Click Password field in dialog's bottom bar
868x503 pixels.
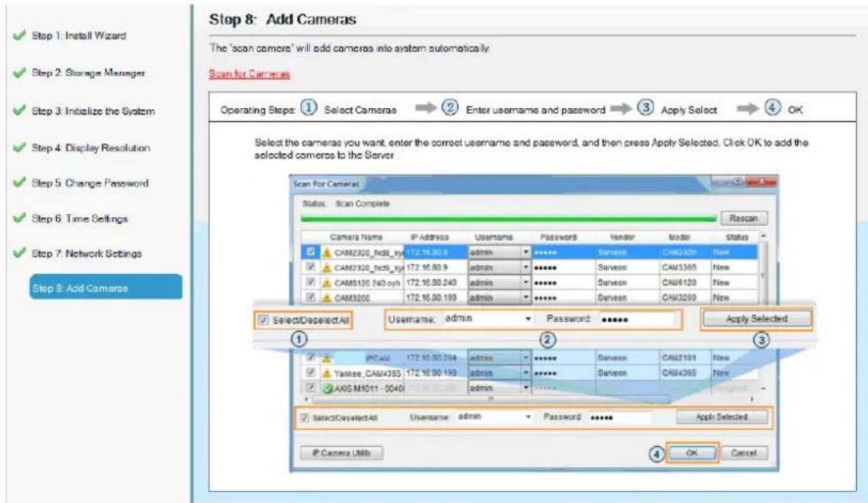click(620, 417)
